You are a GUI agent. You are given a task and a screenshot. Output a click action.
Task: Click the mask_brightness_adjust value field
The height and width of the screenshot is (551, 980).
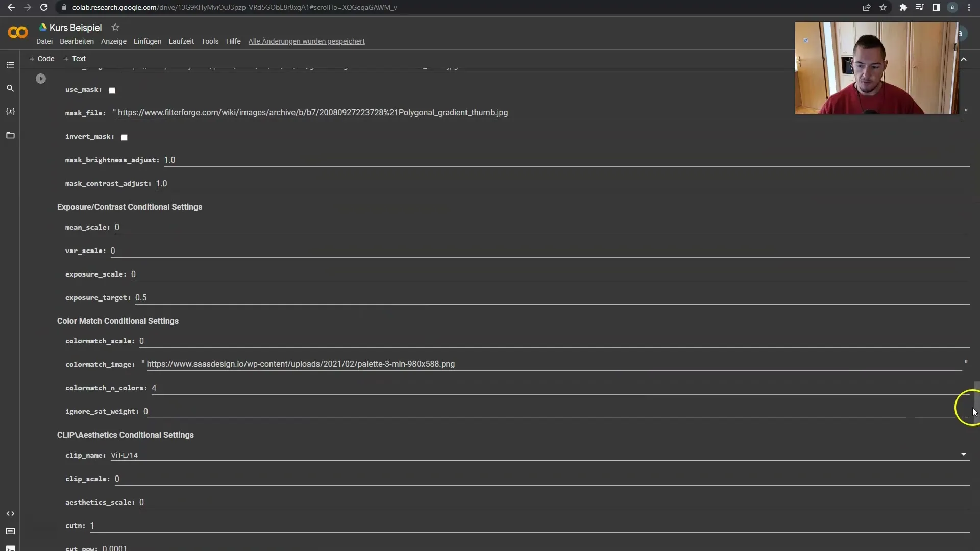(566, 160)
